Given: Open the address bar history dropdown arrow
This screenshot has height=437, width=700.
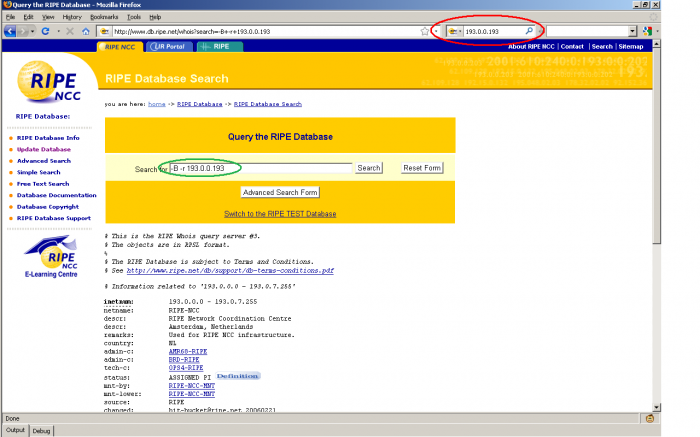Looking at the screenshot, I should 436,31.
